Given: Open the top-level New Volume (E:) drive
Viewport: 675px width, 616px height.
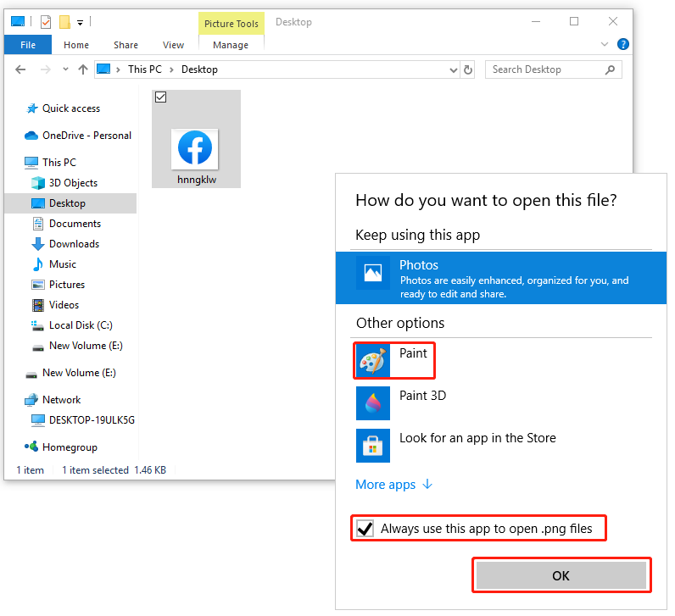Looking at the screenshot, I should pos(79,373).
